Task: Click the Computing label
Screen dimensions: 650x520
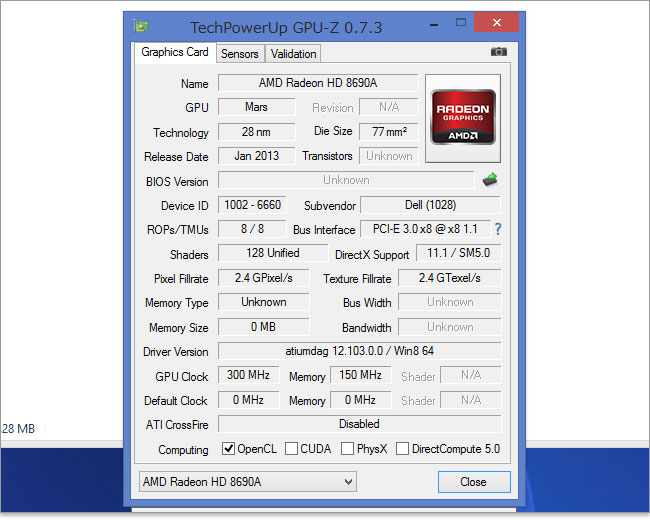Action: click(x=183, y=450)
